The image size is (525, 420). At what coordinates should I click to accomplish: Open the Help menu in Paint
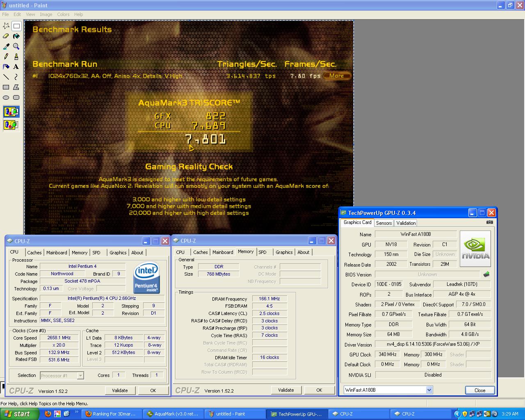(78, 14)
